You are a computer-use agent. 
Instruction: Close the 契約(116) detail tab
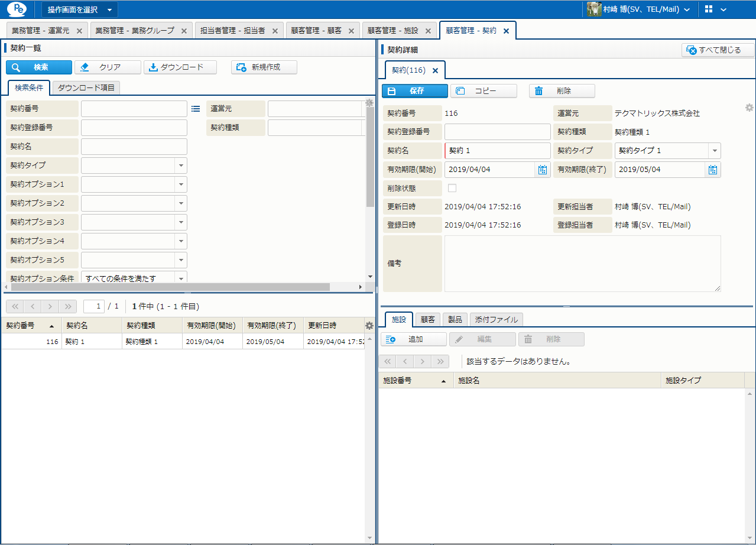[x=436, y=70]
